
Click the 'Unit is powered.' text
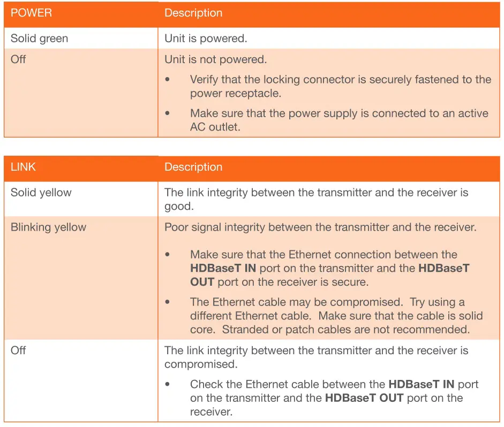[206, 39]
